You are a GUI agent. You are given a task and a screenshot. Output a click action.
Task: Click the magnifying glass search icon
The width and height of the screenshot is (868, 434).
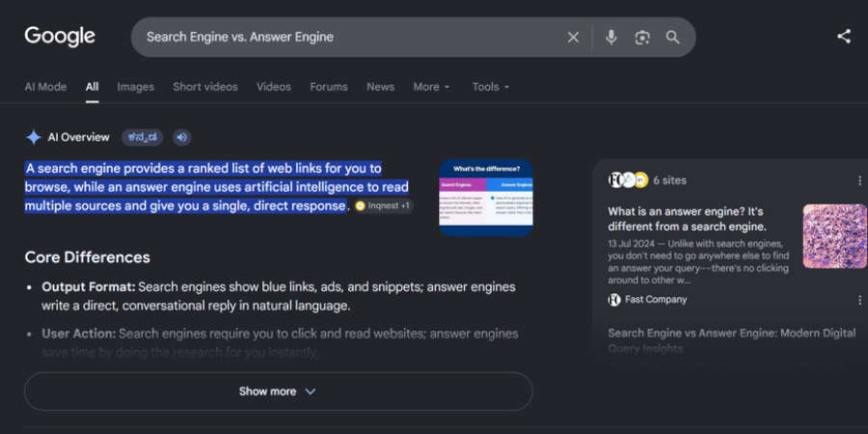click(672, 37)
